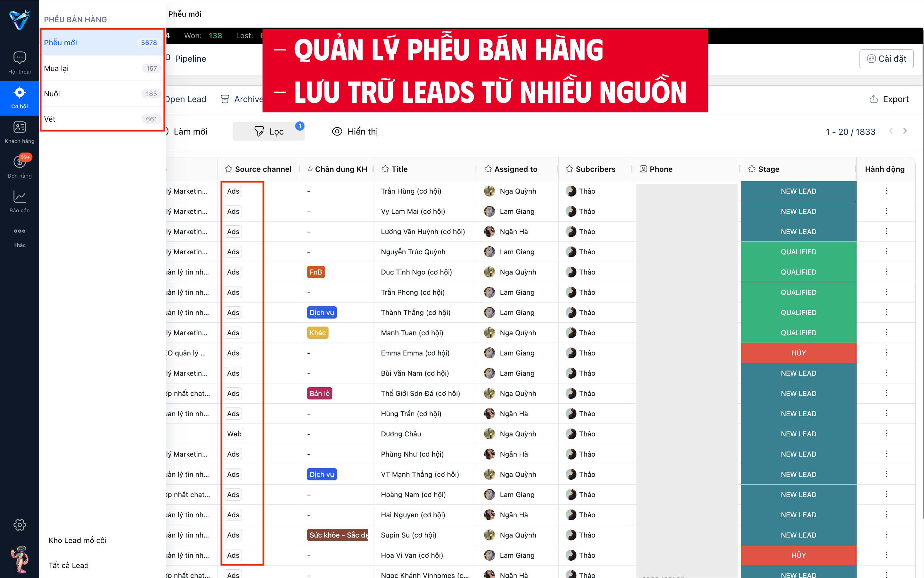The height and width of the screenshot is (578, 924).
Task: Open row actions for Dương Châu lead
Action: (x=886, y=433)
